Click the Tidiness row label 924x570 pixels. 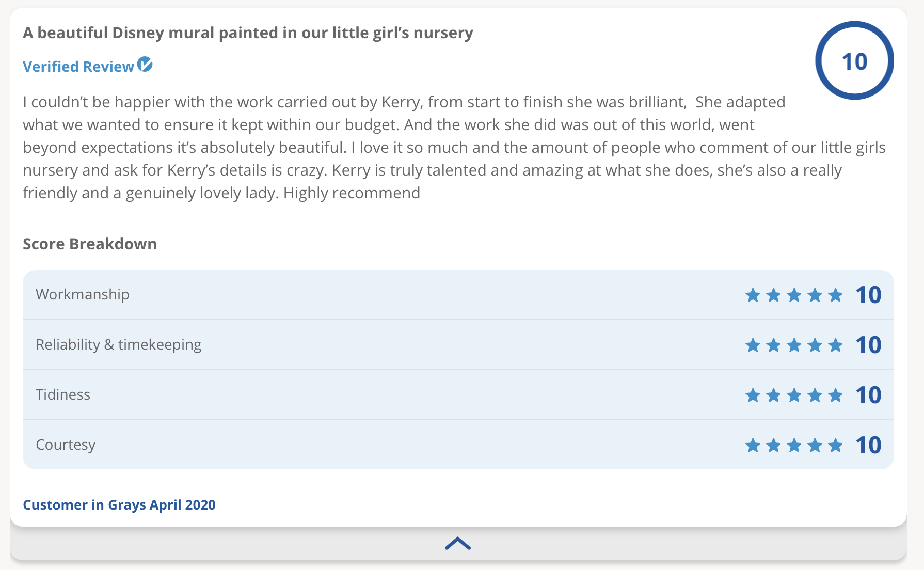(x=63, y=394)
